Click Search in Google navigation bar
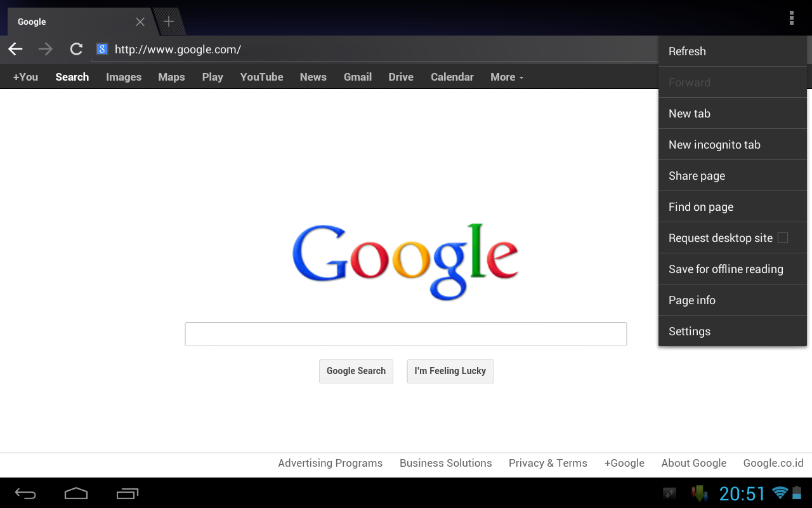Viewport: 812px width, 508px height. click(x=72, y=77)
